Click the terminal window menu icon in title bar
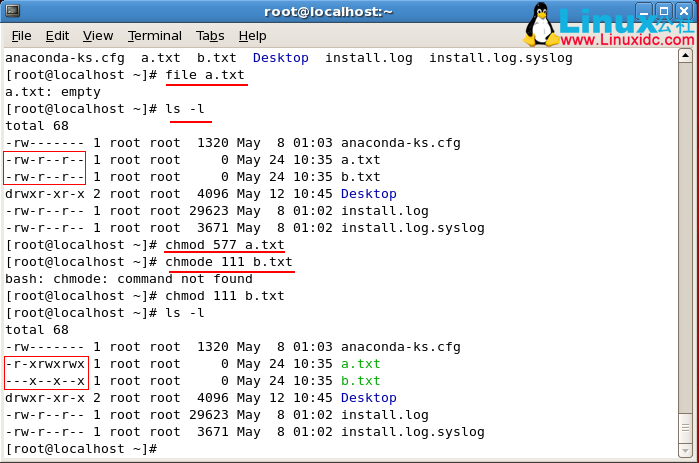Viewport: 699px width, 463px height. (x=12, y=11)
